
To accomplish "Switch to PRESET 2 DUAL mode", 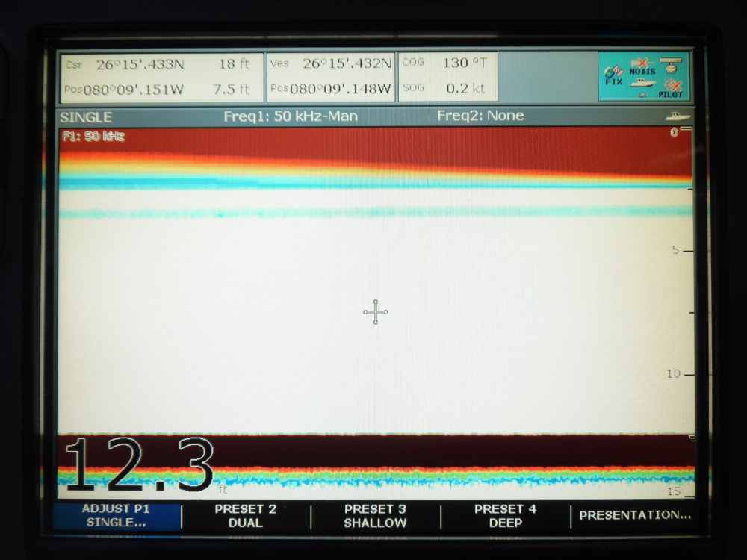I will pyautogui.click(x=246, y=516).
